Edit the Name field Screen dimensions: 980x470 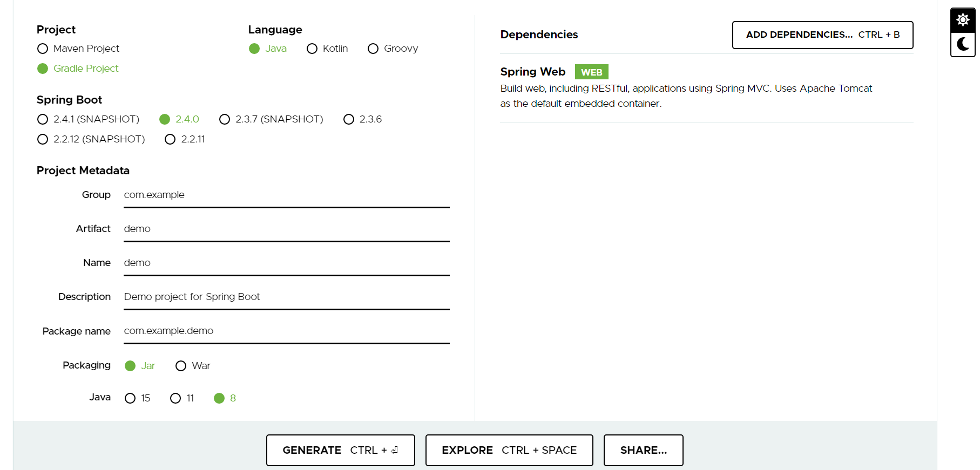[x=287, y=263]
